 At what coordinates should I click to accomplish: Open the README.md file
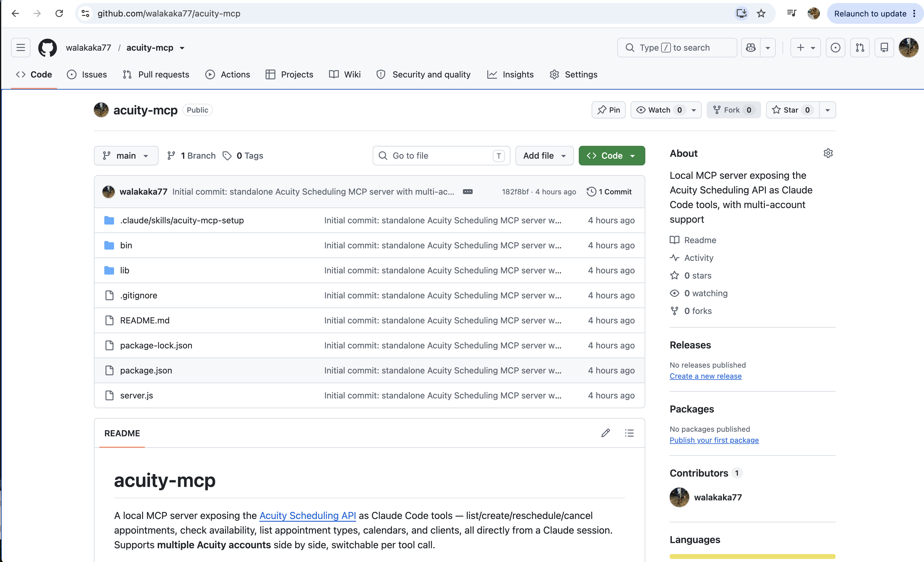(145, 320)
